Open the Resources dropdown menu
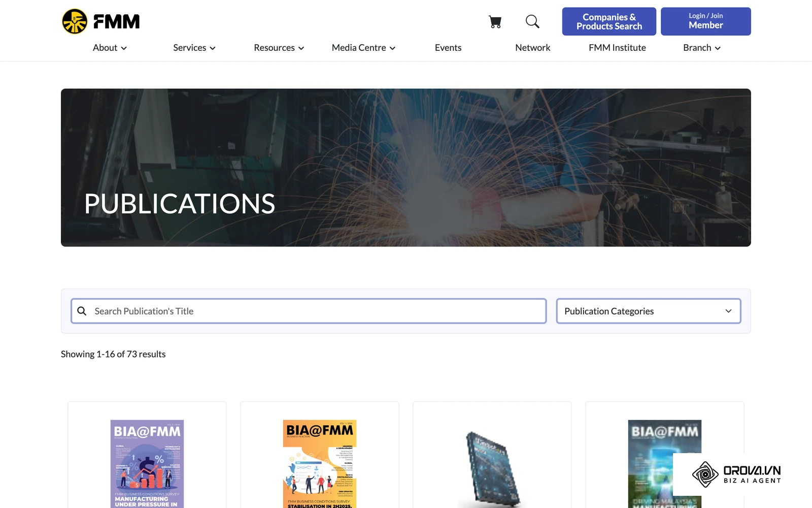The height and width of the screenshot is (508, 812). (279, 48)
